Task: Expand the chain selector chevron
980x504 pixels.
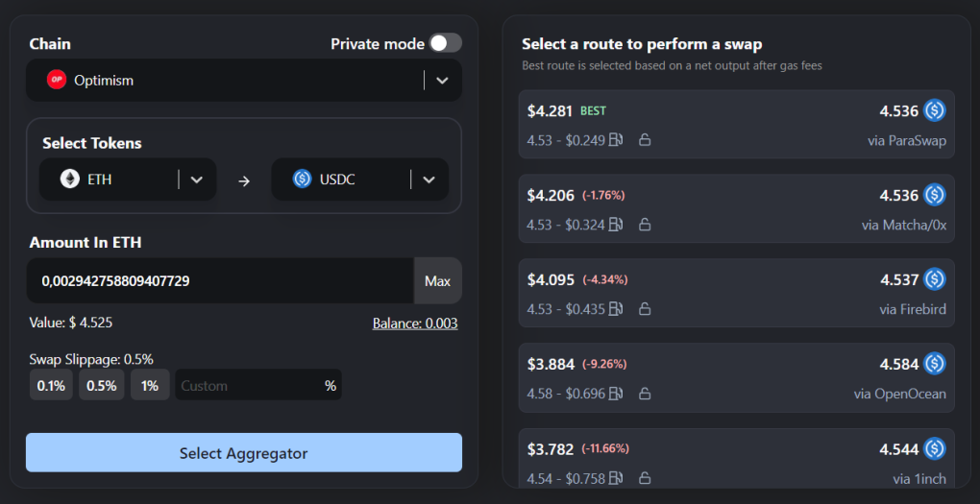Action: (442, 80)
